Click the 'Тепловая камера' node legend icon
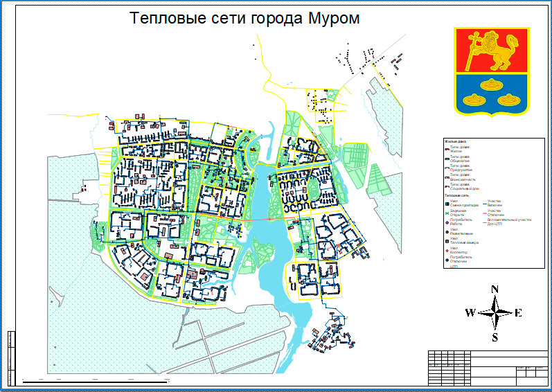The height and width of the screenshot is (392, 552). tap(446, 242)
